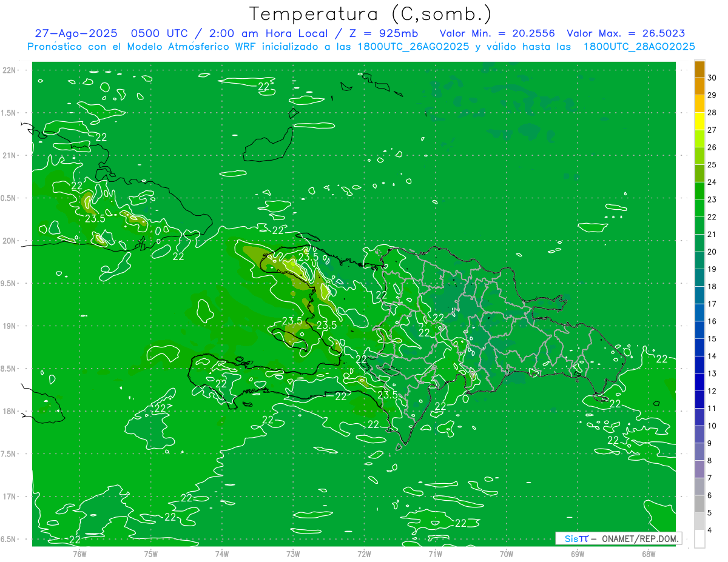Click the 'Temperatura (C,somb.)' chart title
Image resolution: width=728 pixels, height=562 pixels.
[x=371, y=14]
